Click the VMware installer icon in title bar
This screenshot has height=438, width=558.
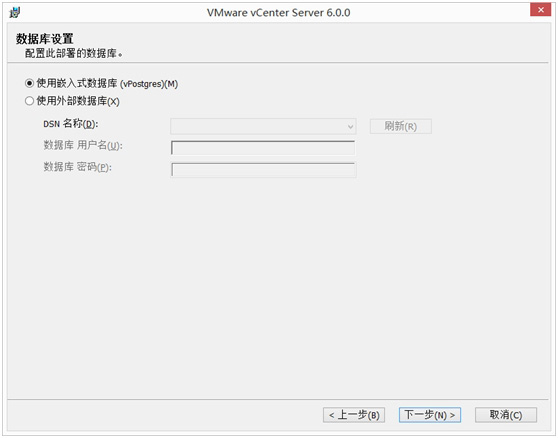click(15, 13)
